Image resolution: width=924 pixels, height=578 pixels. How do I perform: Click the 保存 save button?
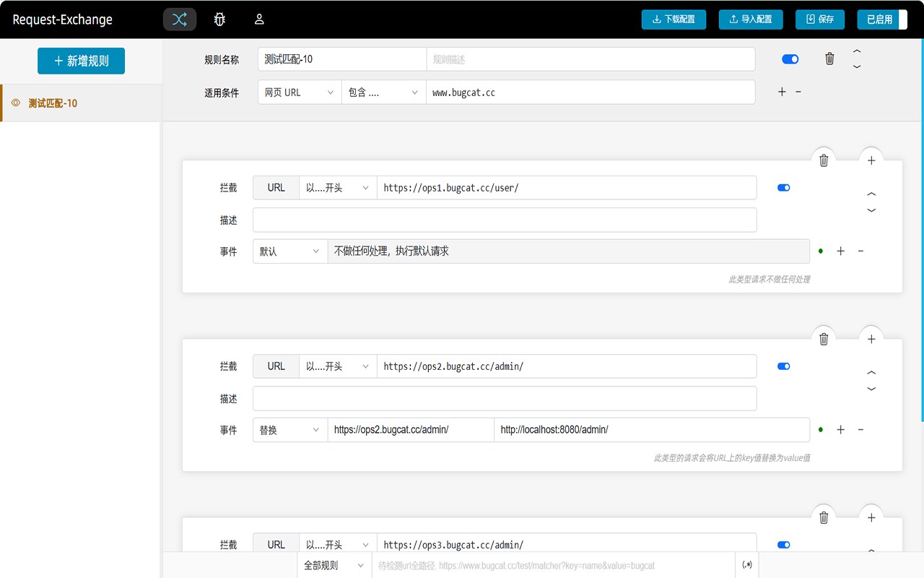pyautogui.click(x=820, y=20)
